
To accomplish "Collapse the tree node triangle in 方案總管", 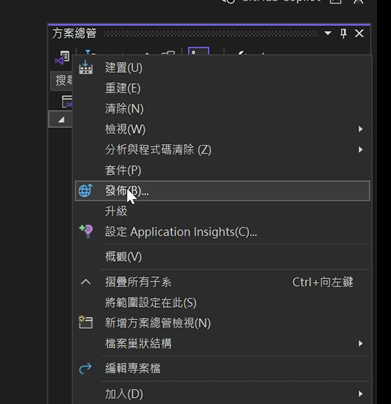I will pyautogui.click(x=61, y=120).
